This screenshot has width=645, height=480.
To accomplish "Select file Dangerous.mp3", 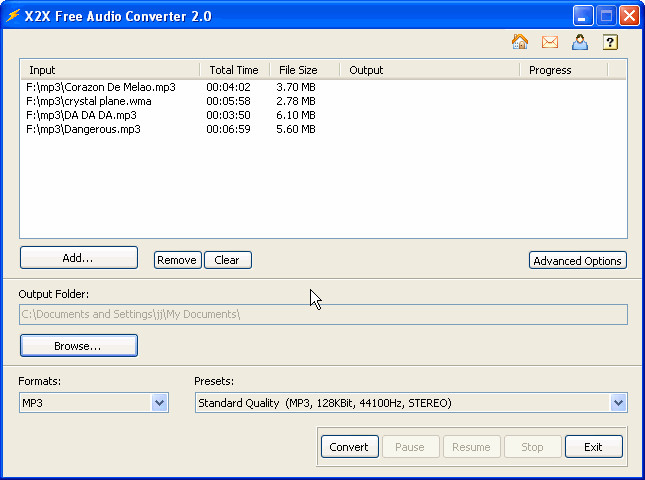I will (83, 129).
